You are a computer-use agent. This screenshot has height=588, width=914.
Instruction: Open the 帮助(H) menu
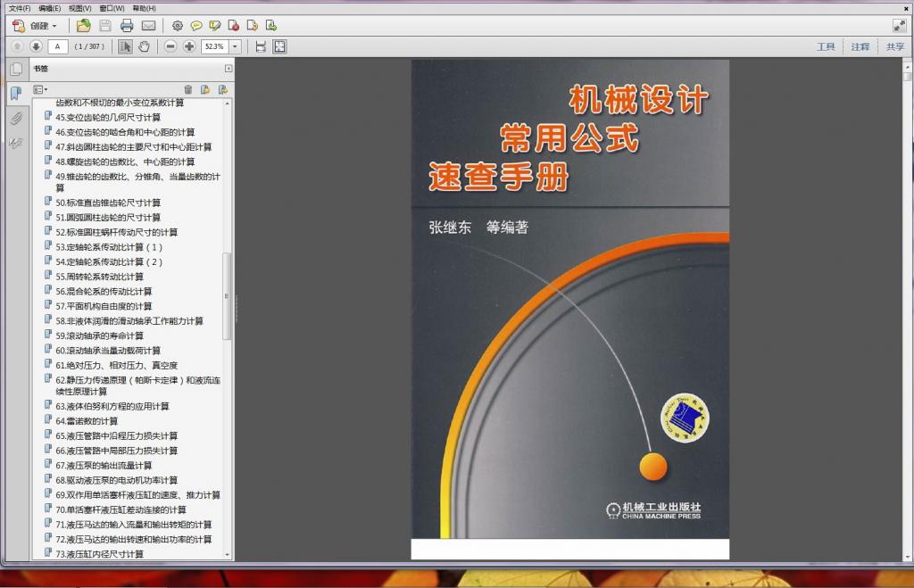point(144,8)
